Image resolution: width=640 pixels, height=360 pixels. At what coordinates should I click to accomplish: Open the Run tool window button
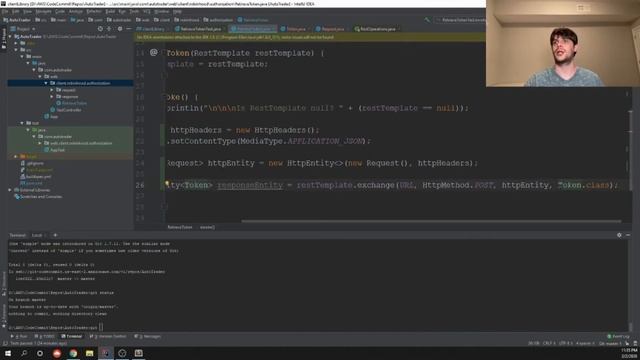coord(20,336)
